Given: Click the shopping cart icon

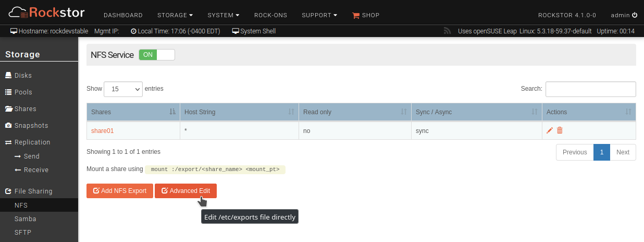Looking at the screenshot, I should click(356, 16).
